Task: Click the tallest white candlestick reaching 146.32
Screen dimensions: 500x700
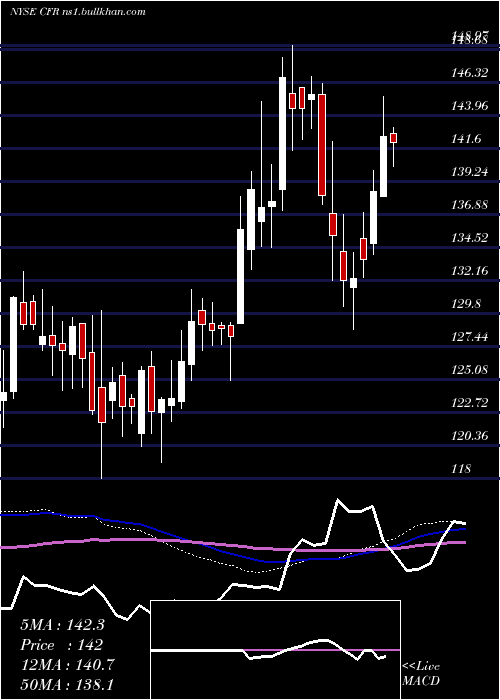Action: point(283,133)
